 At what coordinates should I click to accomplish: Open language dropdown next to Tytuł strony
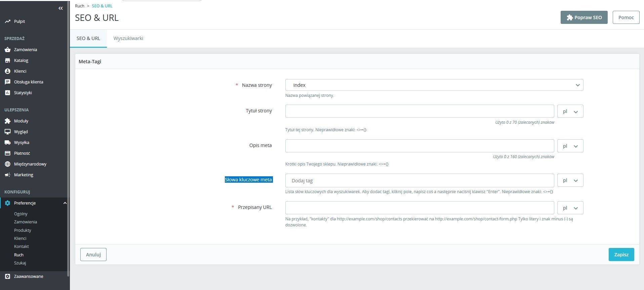click(570, 111)
